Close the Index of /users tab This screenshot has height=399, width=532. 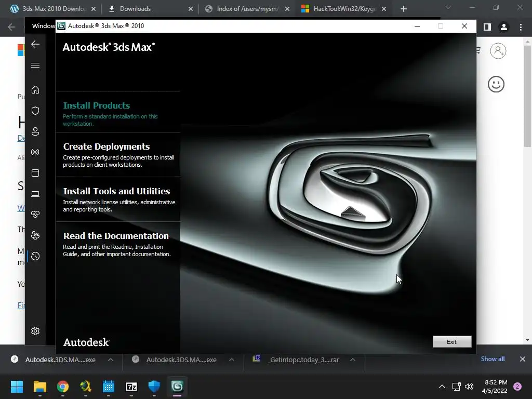287,9
